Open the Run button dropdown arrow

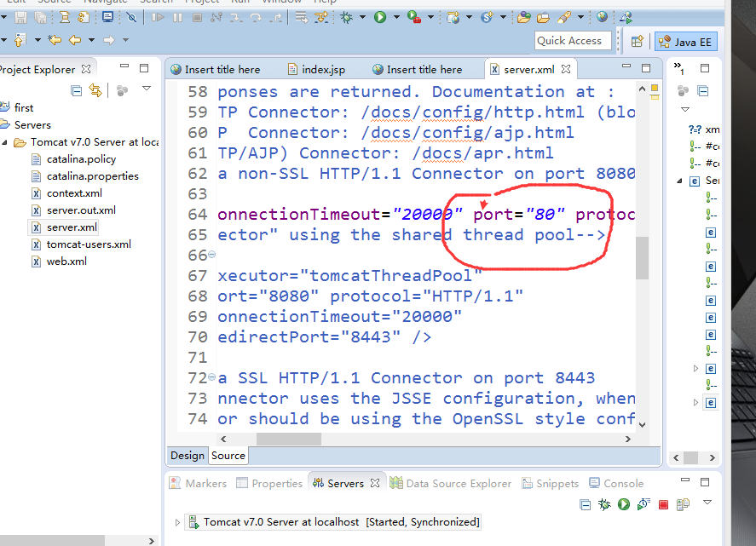click(396, 18)
